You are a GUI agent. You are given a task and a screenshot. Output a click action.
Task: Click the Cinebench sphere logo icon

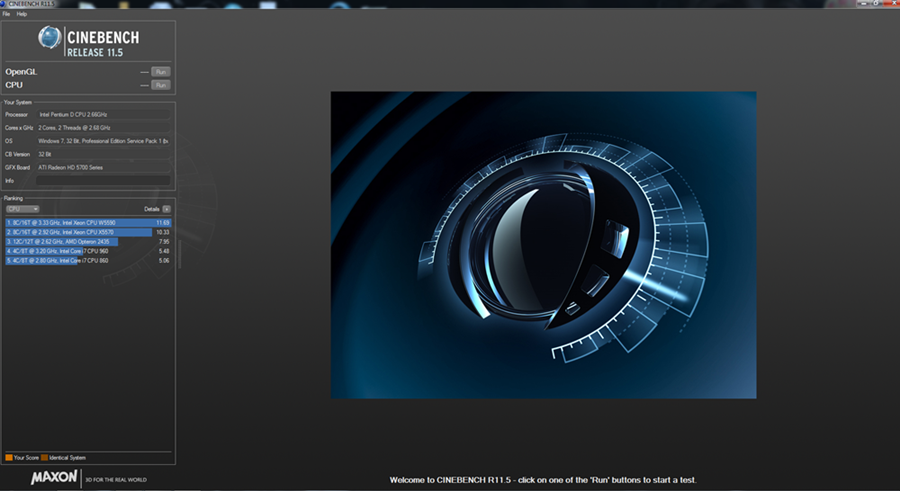point(50,39)
